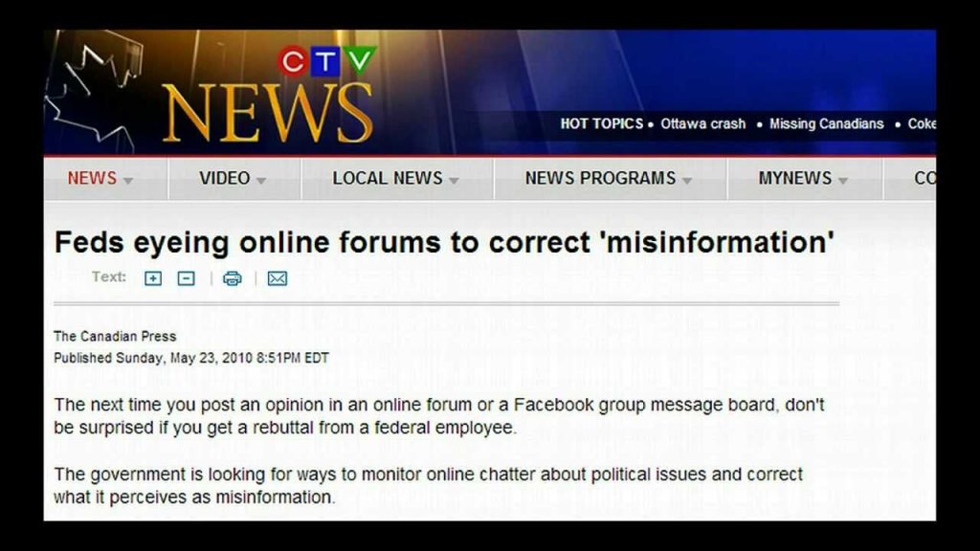Open the Missing Canadians hot topic
Viewport: 980px width, 551px height.
coord(826,123)
